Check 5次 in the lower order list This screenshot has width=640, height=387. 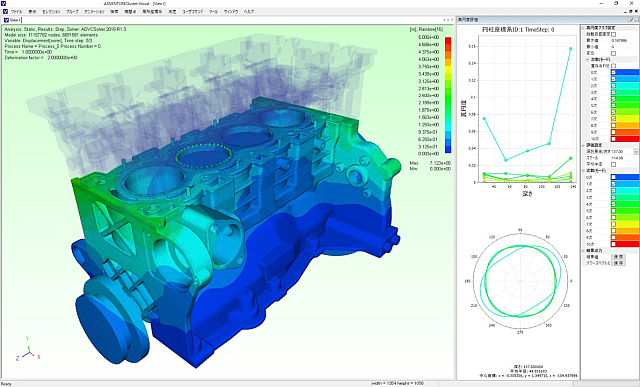[613, 211]
